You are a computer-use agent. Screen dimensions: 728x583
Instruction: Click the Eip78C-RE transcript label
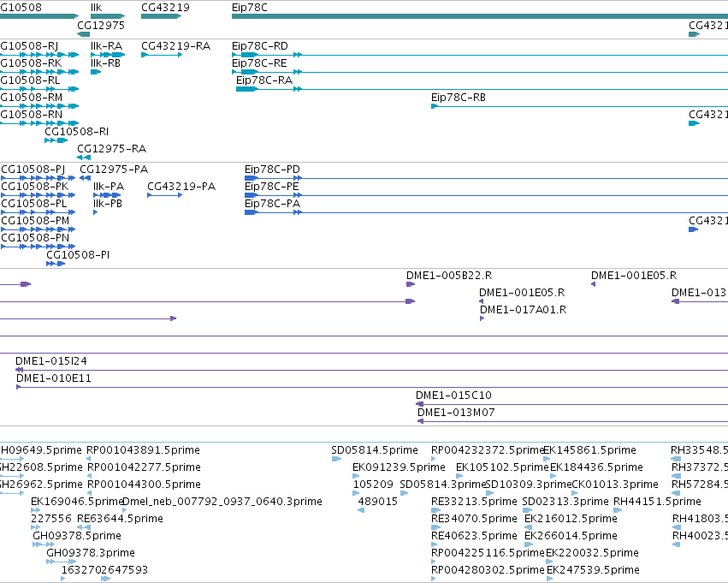click(259, 63)
